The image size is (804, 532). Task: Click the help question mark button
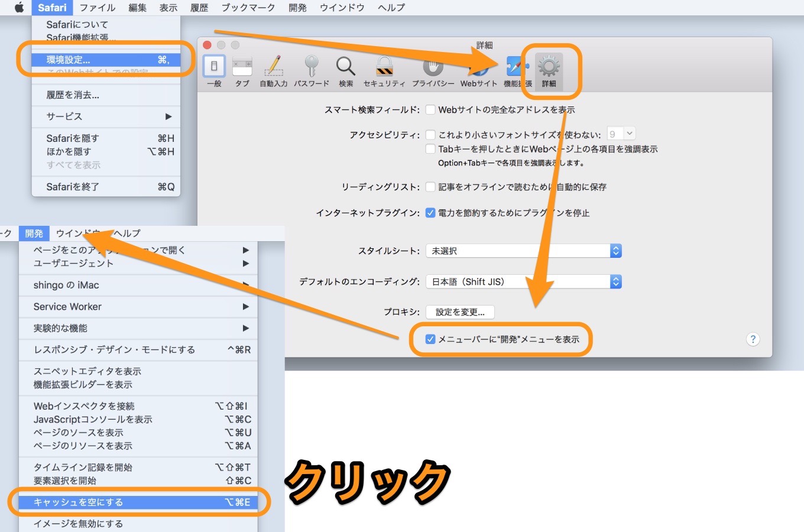(753, 339)
